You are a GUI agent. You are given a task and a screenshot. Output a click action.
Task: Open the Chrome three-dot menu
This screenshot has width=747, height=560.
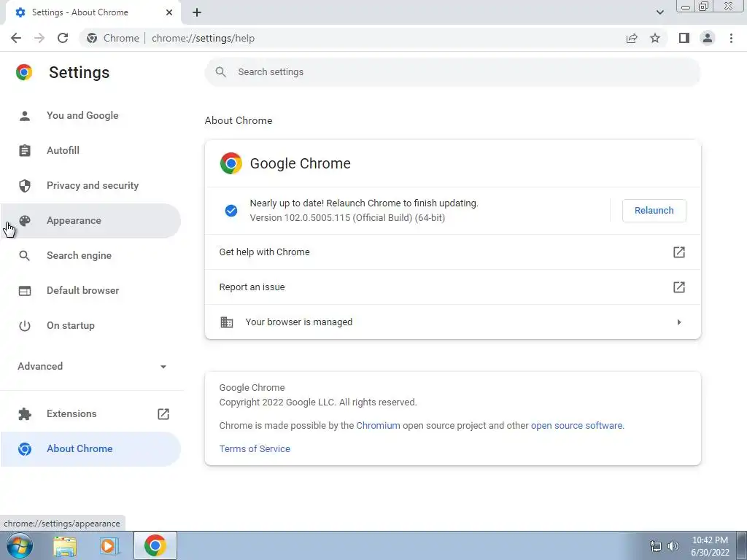point(731,38)
